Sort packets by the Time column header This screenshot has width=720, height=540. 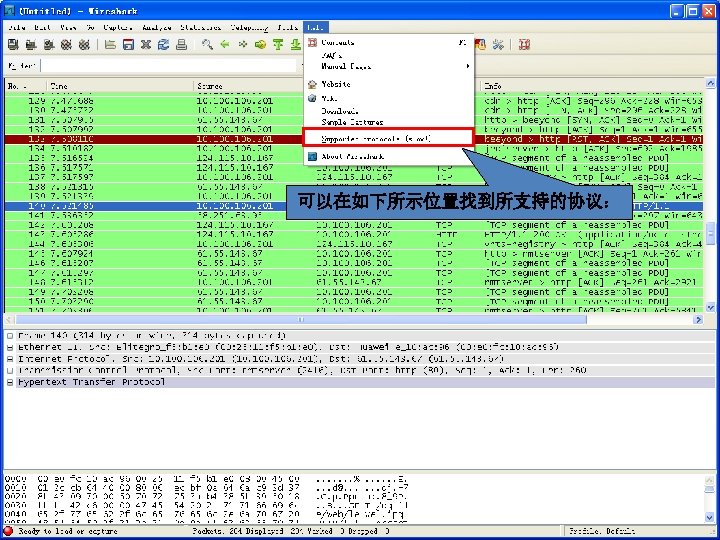(x=120, y=86)
